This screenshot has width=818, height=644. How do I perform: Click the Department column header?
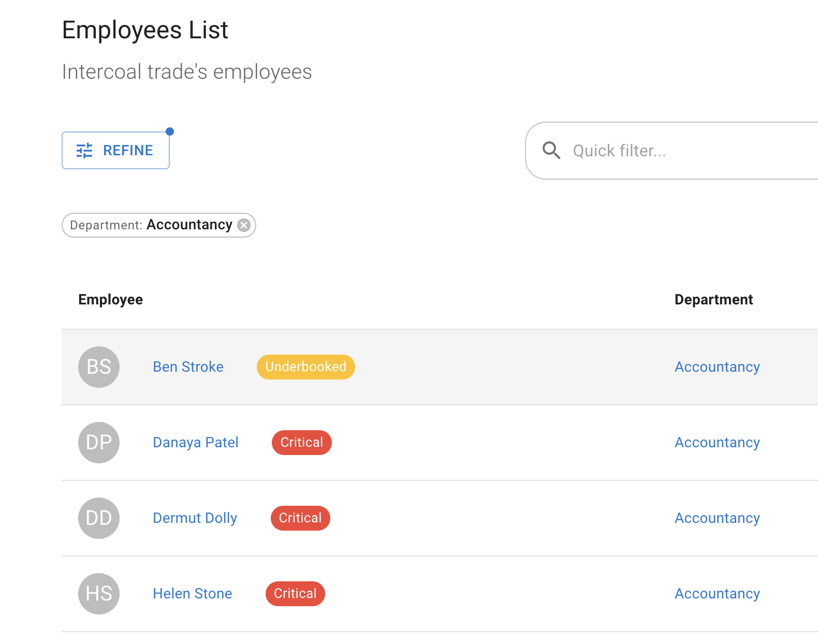tap(714, 300)
